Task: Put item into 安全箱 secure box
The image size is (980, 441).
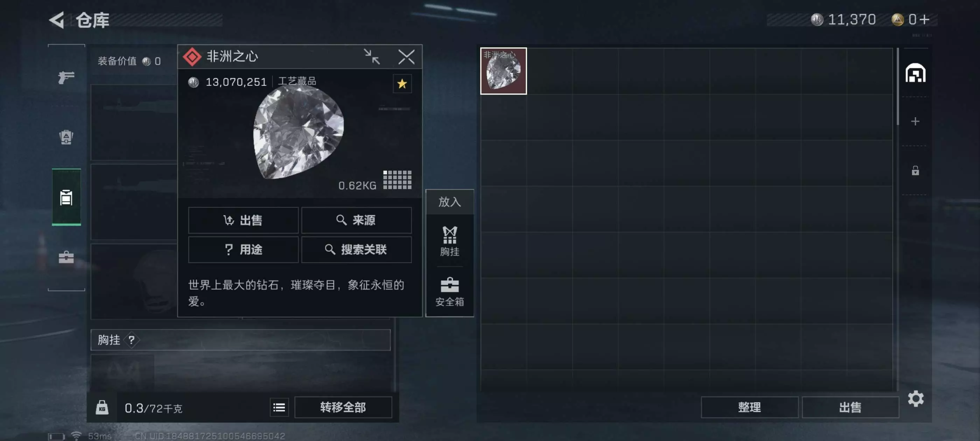Action: pos(449,292)
